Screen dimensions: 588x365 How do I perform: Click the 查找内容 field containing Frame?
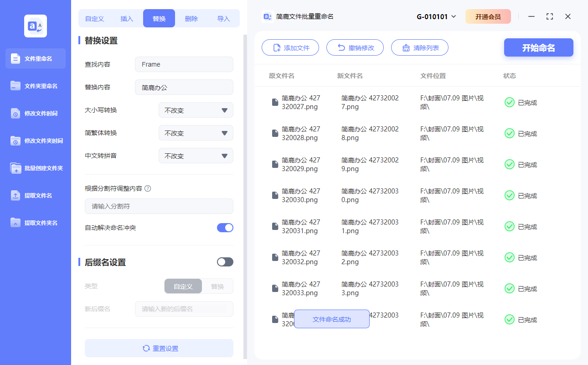click(x=184, y=64)
